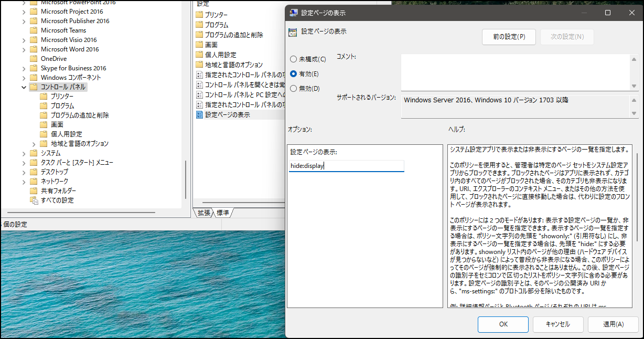Image resolution: width=644 pixels, height=339 pixels.
Task: Expand the Microsoft Publisher 2016 node
Action: coord(24,20)
